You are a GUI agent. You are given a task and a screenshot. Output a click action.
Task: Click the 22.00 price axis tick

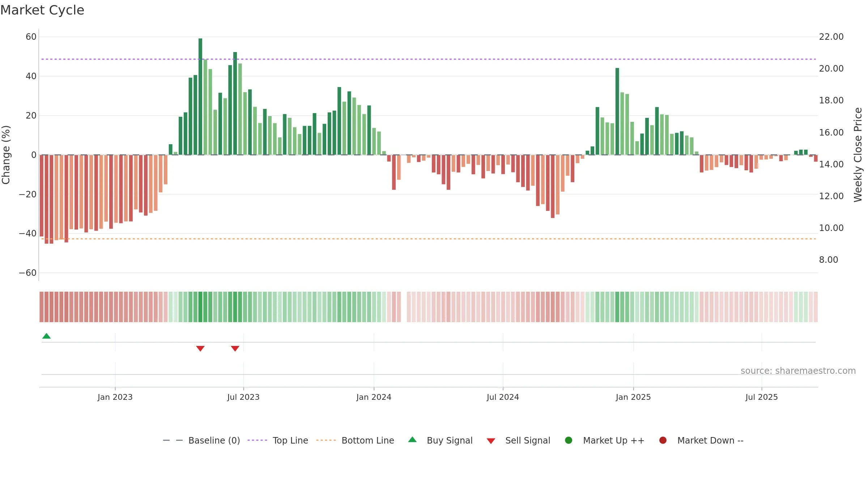831,37
